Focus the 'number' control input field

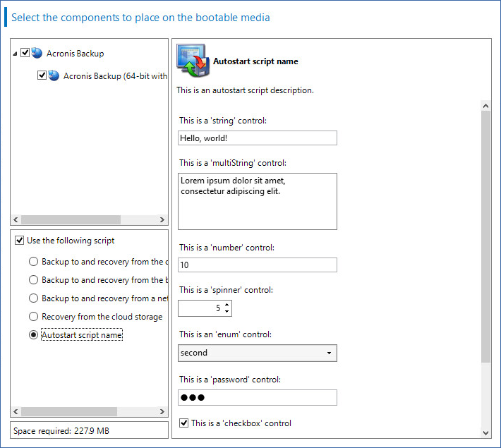point(258,265)
